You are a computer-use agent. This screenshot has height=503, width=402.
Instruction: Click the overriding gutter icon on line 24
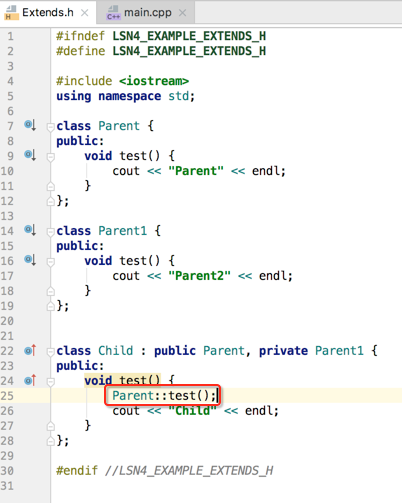tap(30, 380)
